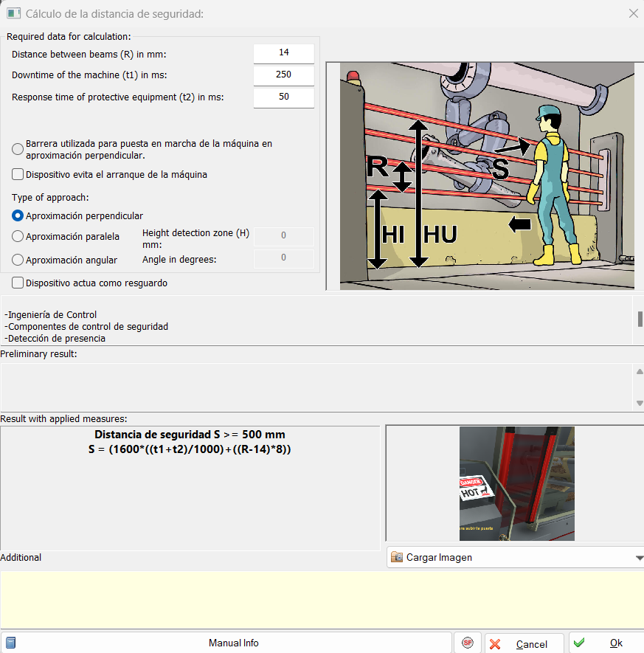Check Dispositivo actua como resguardo

18,283
